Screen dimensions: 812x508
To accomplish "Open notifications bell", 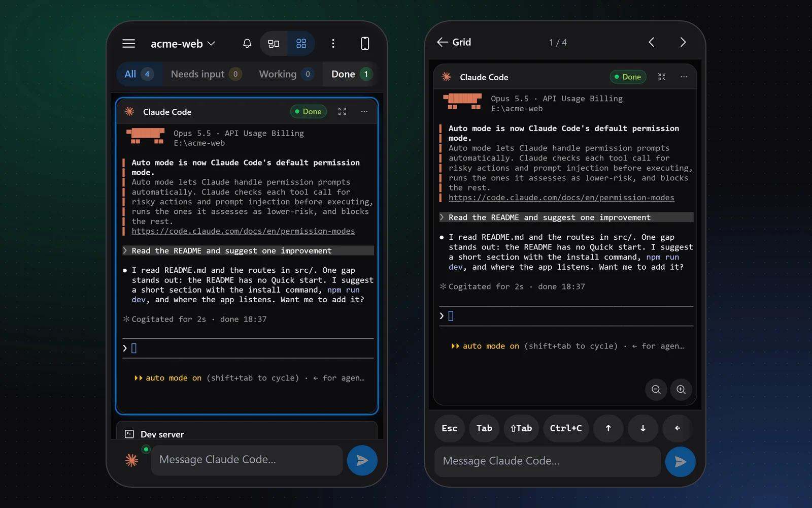I will tap(247, 44).
